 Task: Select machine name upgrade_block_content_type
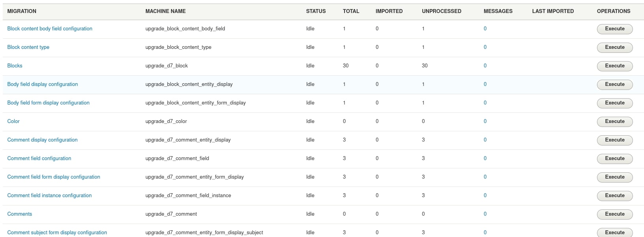(179, 47)
